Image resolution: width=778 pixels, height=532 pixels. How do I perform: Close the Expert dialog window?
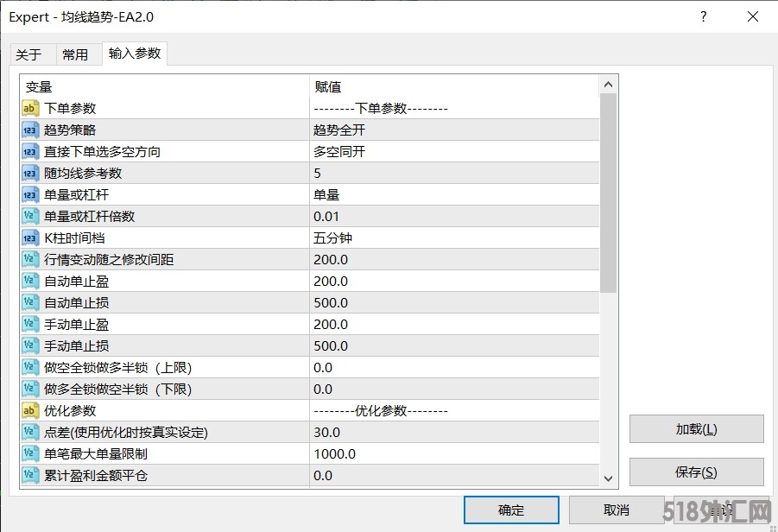coord(753,17)
